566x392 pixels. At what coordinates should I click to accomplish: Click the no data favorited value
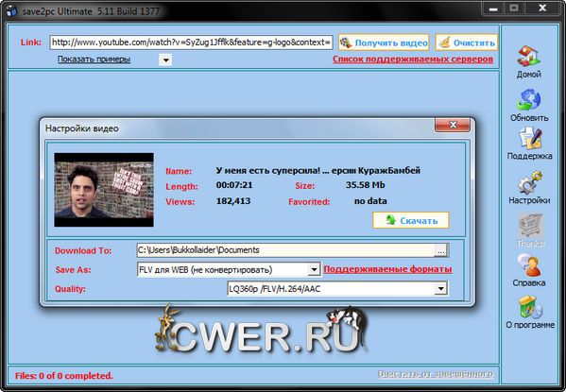[x=370, y=201]
